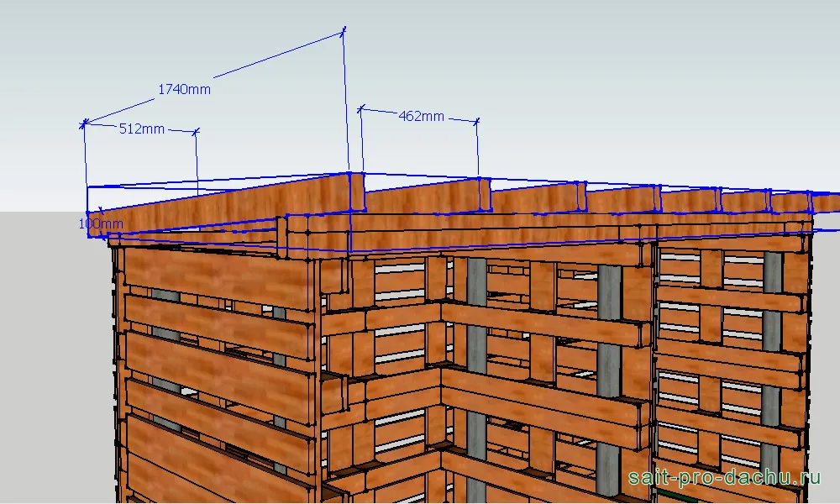Select the 100mm dimension label
This screenshot has width=840, height=504.
101,224
